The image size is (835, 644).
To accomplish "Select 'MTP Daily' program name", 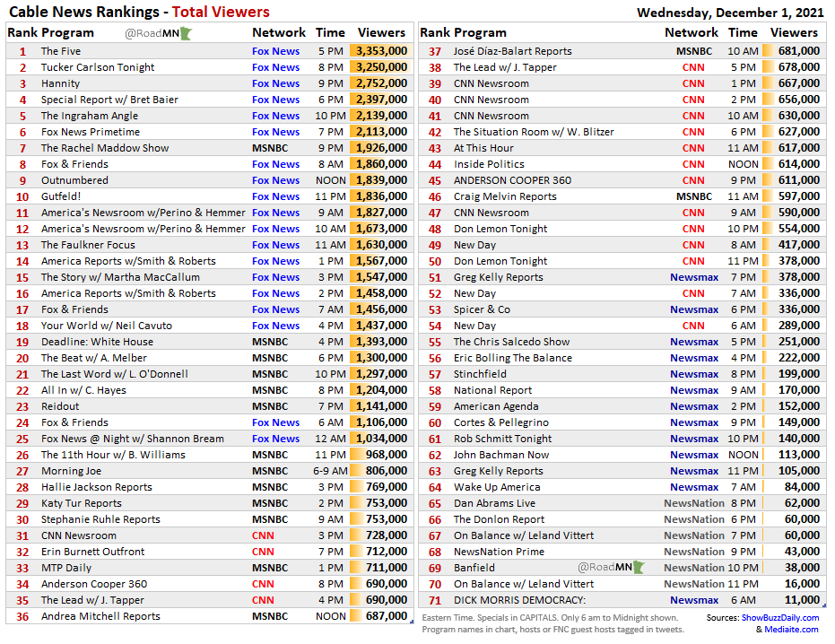I will point(66,568).
